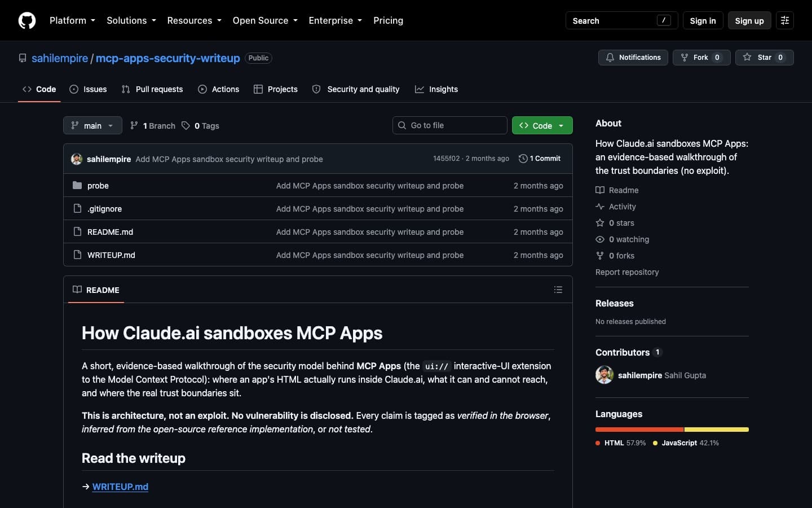Click the README book icon in header
Viewport: 812px width, 508px height.
click(77, 290)
